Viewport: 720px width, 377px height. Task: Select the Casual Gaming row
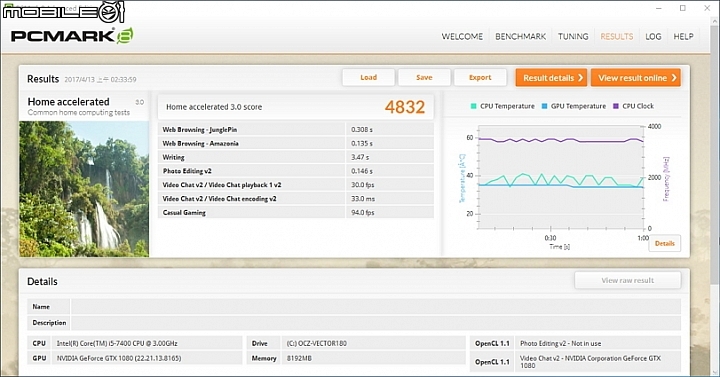point(296,212)
